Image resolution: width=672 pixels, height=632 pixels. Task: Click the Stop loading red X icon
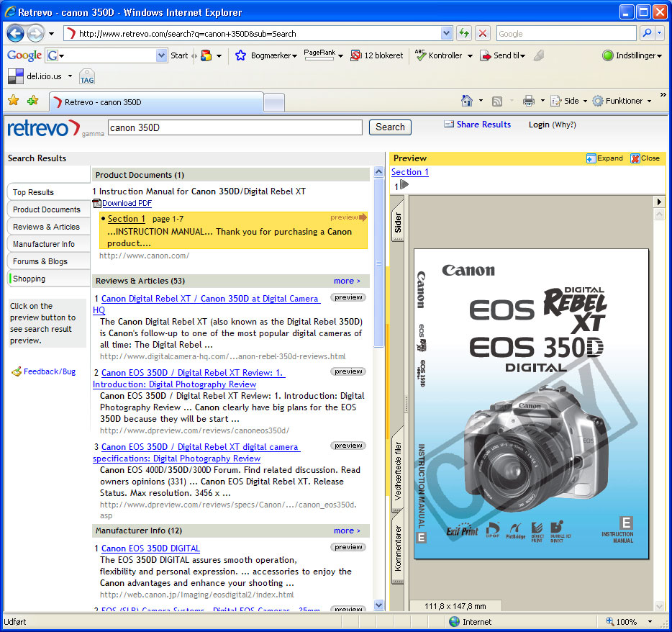[483, 34]
